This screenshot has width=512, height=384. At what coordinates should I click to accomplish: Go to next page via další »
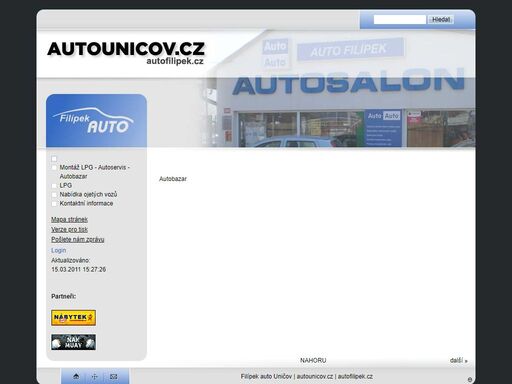click(459, 360)
